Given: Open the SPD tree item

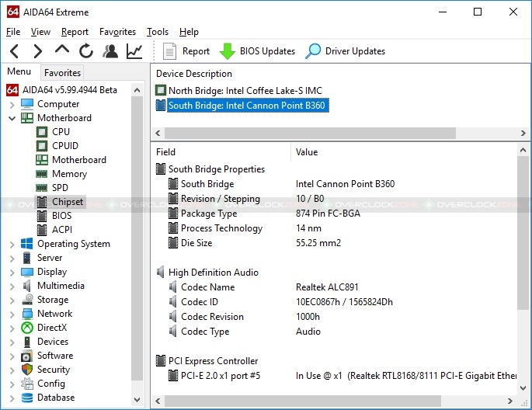Looking at the screenshot, I should point(60,188).
